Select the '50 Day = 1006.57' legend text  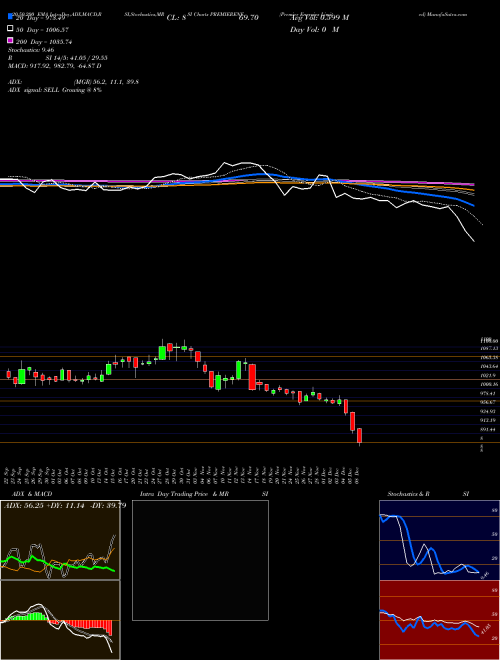coord(43,30)
